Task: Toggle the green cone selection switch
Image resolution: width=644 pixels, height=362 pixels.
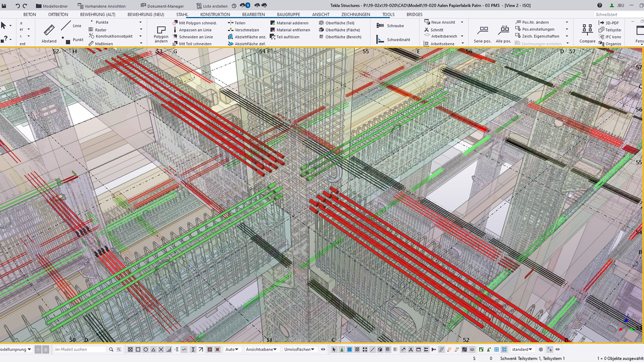Action: click(342, 350)
